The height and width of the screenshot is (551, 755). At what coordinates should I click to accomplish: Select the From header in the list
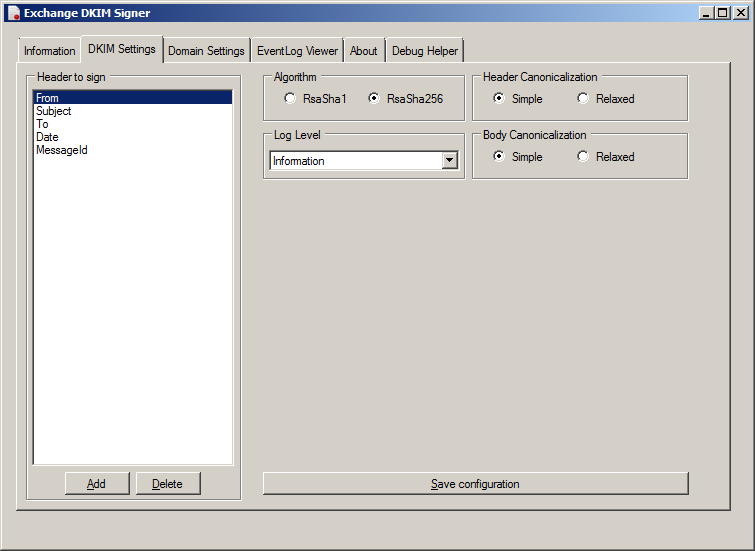[x=133, y=98]
